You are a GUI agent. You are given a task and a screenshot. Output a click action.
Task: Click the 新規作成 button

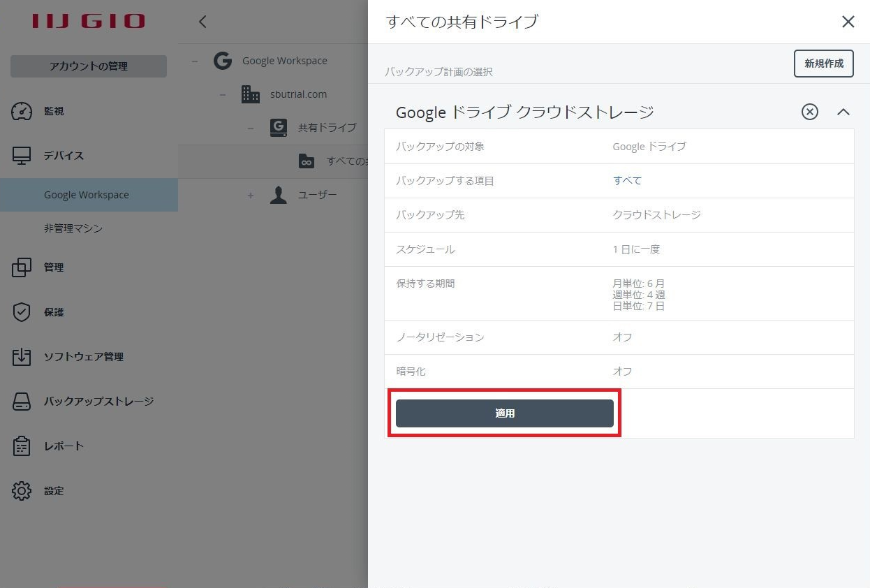[x=824, y=64]
